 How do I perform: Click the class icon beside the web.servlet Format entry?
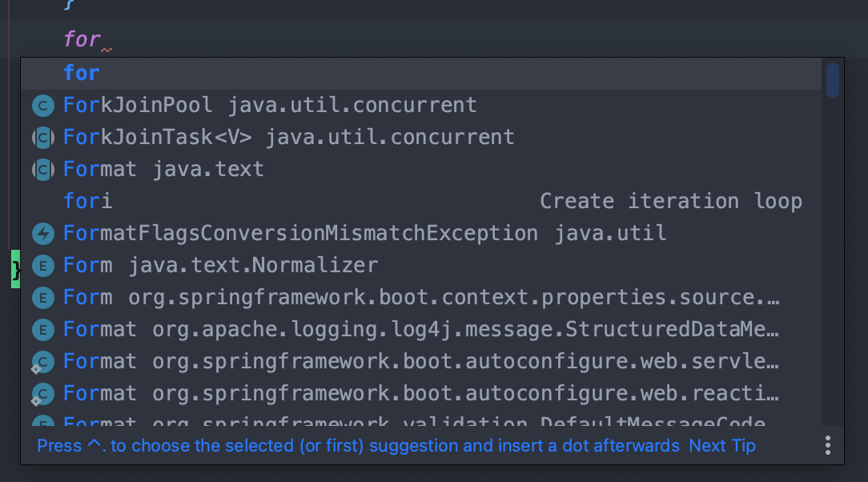42,360
